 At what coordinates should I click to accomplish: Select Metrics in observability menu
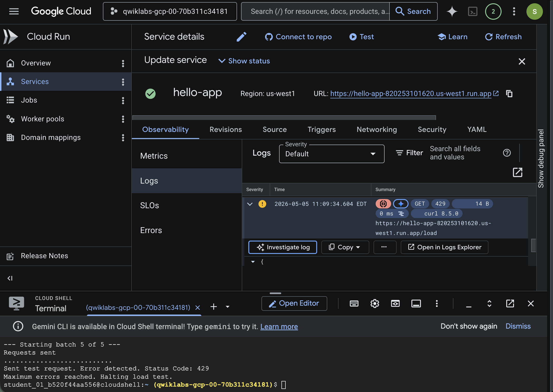[x=187, y=156]
